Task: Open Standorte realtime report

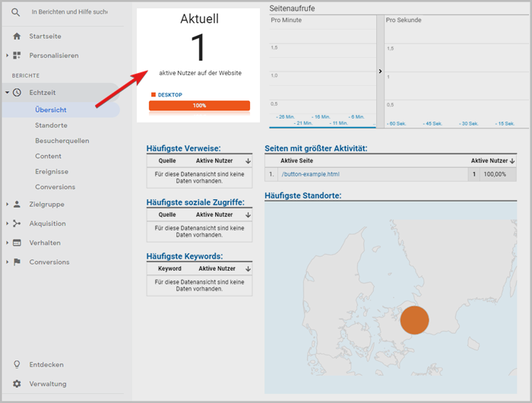Action: [51, 125]
